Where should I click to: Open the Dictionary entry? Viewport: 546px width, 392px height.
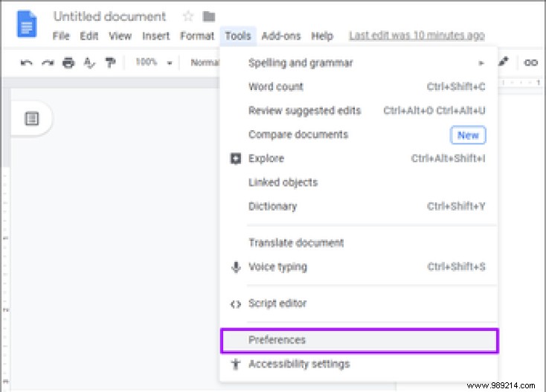(x=359, y=207)
